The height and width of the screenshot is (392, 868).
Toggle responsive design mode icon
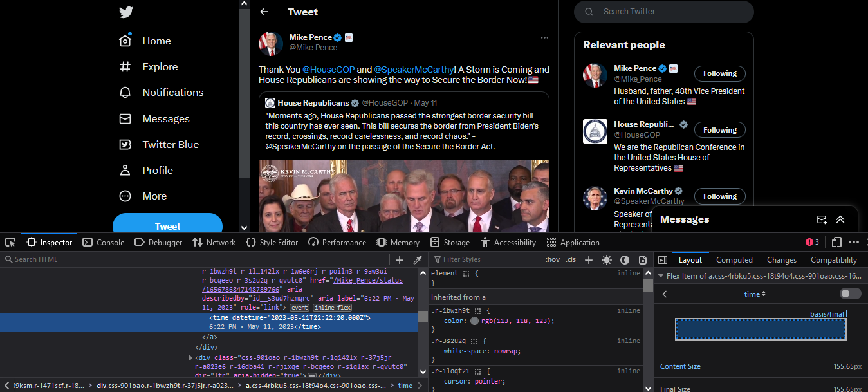pyautogui.click(x=836, y=243)
